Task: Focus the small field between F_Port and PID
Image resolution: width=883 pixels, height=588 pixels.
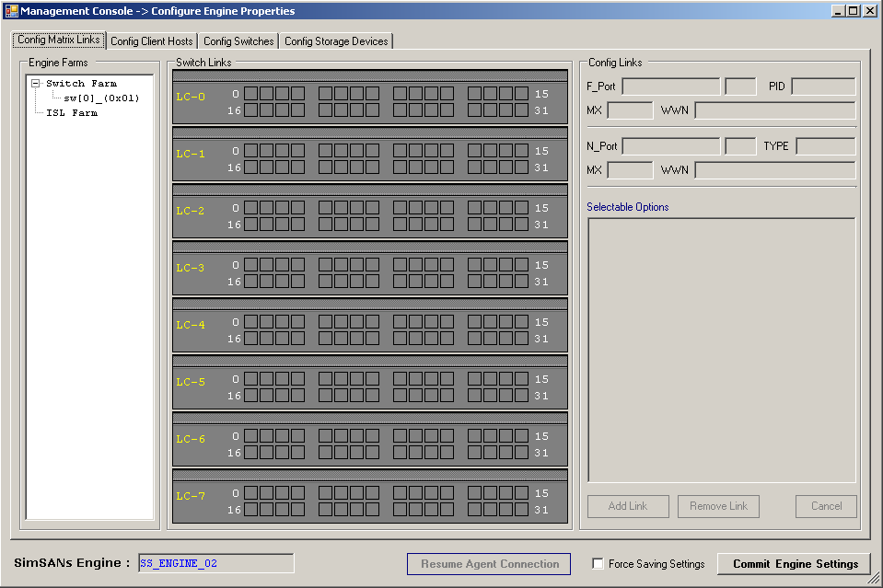Action: tap(740, 86)
